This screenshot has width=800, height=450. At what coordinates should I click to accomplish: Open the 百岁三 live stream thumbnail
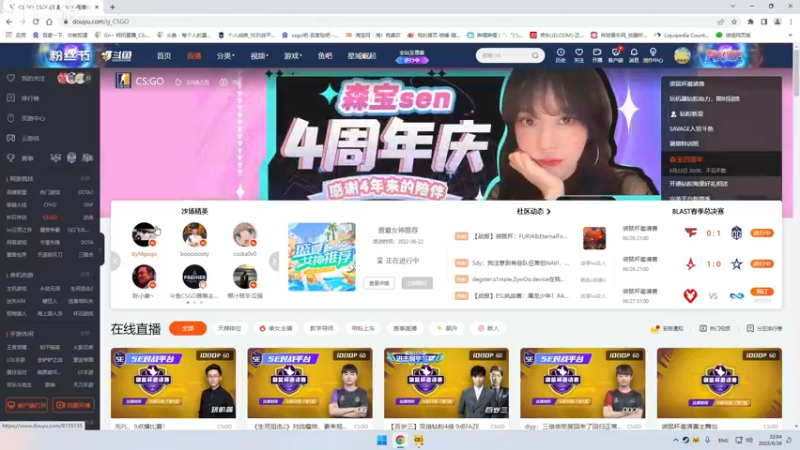point(446,383)
